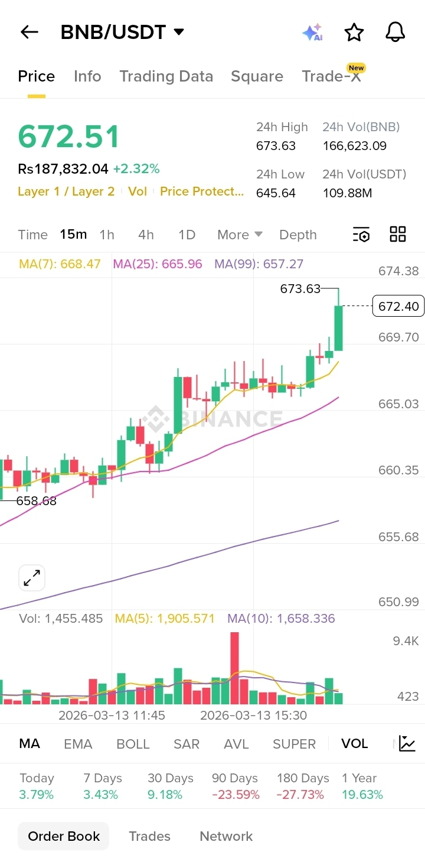Switch to the Price tab
425x868 pixels.
point(37,76)
